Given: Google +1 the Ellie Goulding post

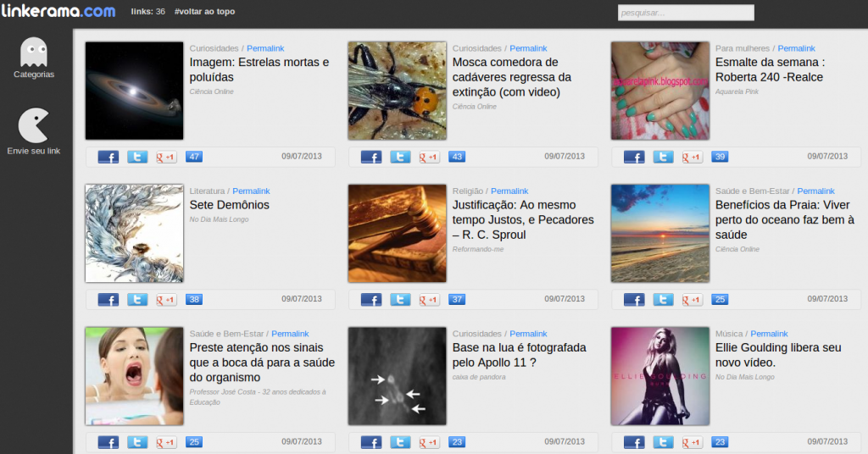Looking at the screenshot, I should [x=692, y=442].
